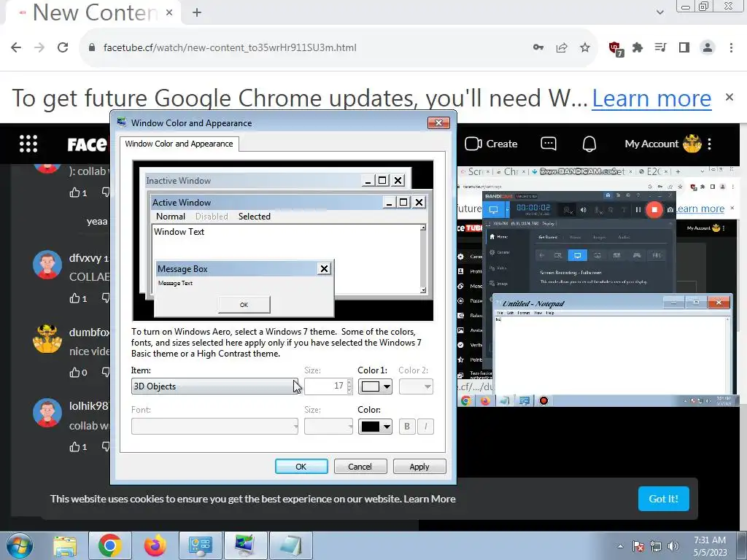Click the Active Window title in preview
The height and width of the screenshot is (560, 747).
point(182,203)
